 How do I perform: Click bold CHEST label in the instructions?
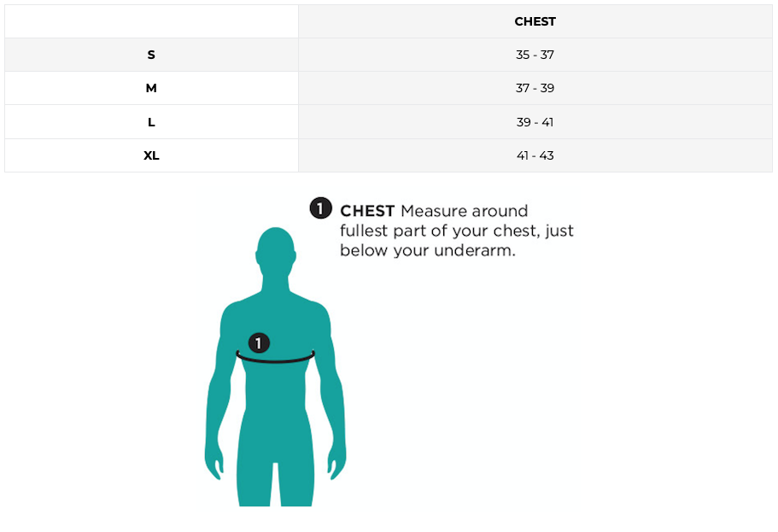coord(367,211)
